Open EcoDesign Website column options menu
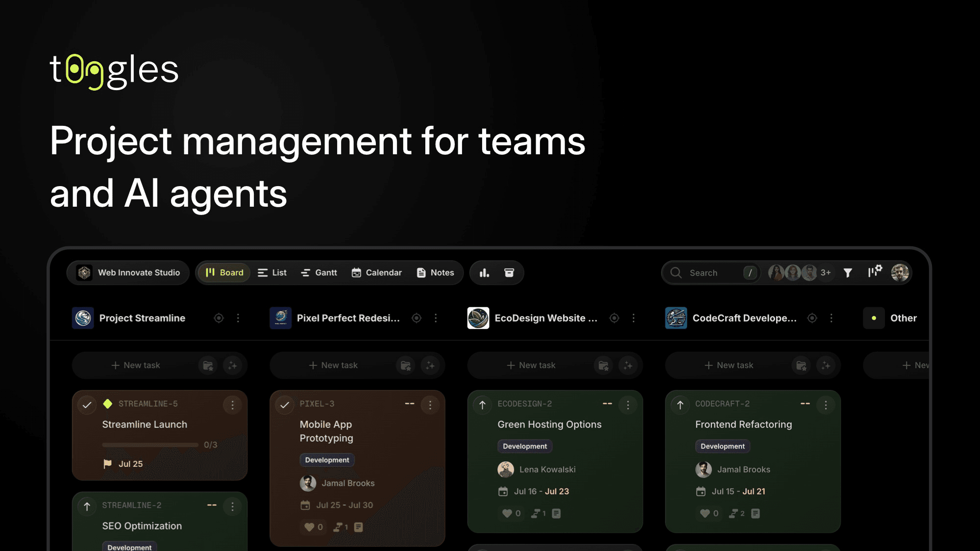Viewport: 980px width, 551px height. pos(634,318)
